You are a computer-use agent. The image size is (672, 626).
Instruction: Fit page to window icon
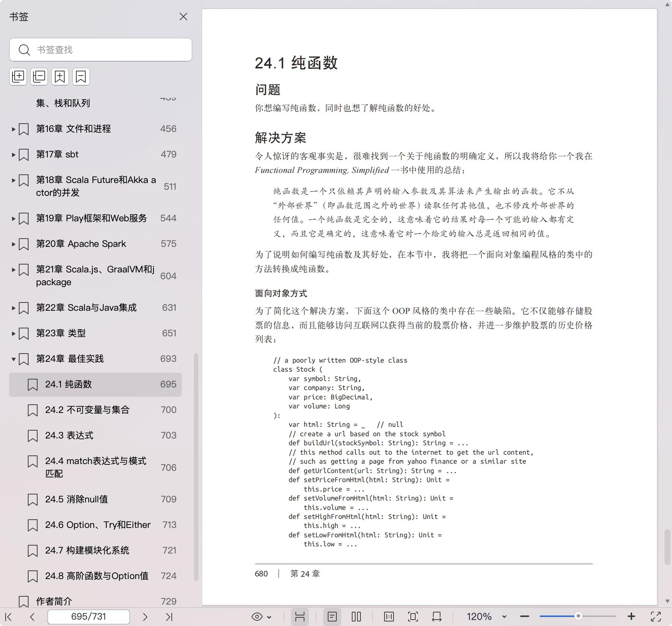[x=413, y=617]
